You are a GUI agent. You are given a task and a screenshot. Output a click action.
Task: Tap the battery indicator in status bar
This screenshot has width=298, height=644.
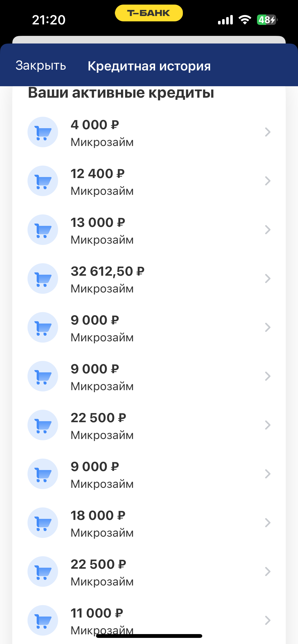pyautogui.click(x=267, y=20)
